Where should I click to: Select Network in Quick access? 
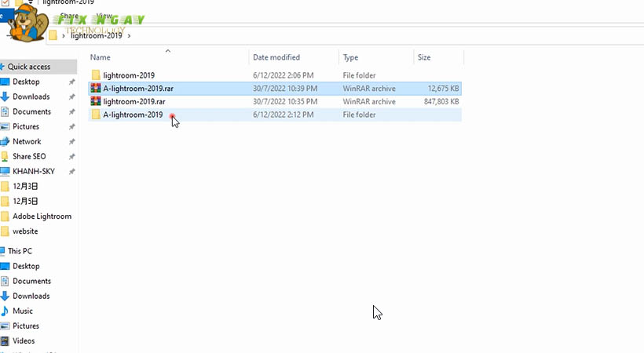[x=27, y=141]
